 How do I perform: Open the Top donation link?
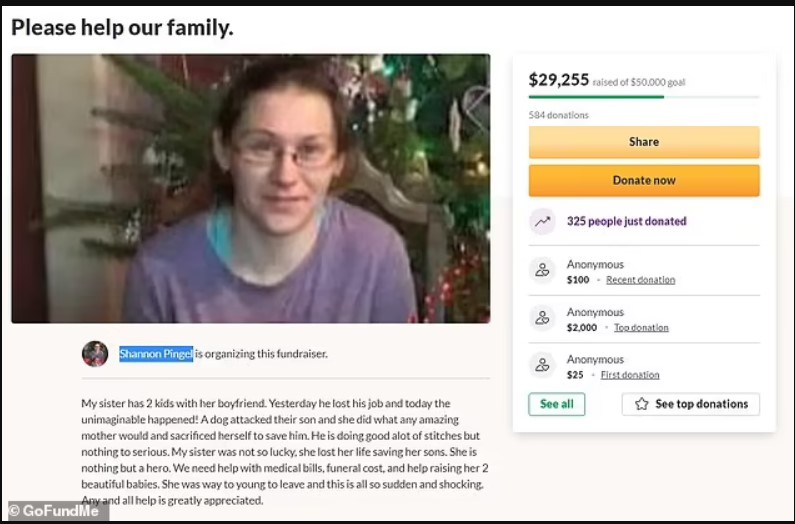641,328
